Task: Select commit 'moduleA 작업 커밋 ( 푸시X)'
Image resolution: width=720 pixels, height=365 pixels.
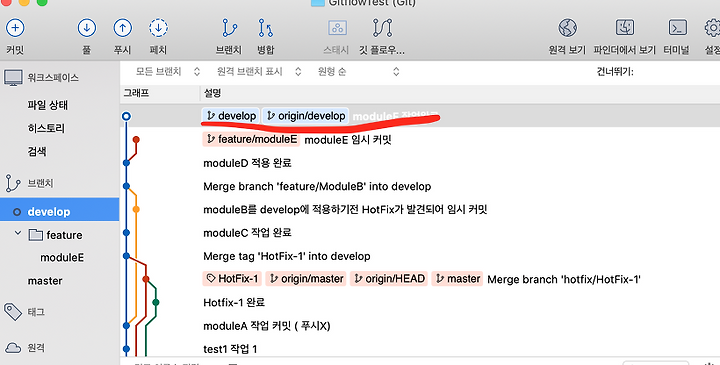Action: pos(266,326)
